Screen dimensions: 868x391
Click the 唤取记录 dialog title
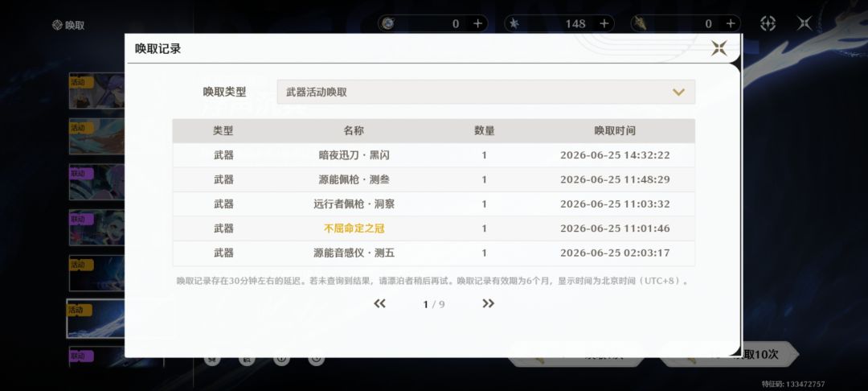click(x=158, y=49)
